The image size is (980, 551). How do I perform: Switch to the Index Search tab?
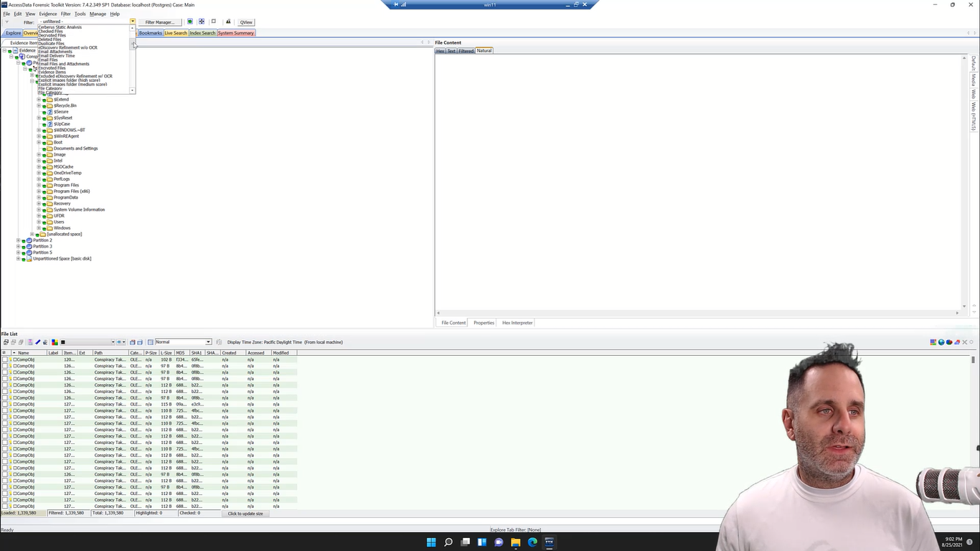[202, 33]
